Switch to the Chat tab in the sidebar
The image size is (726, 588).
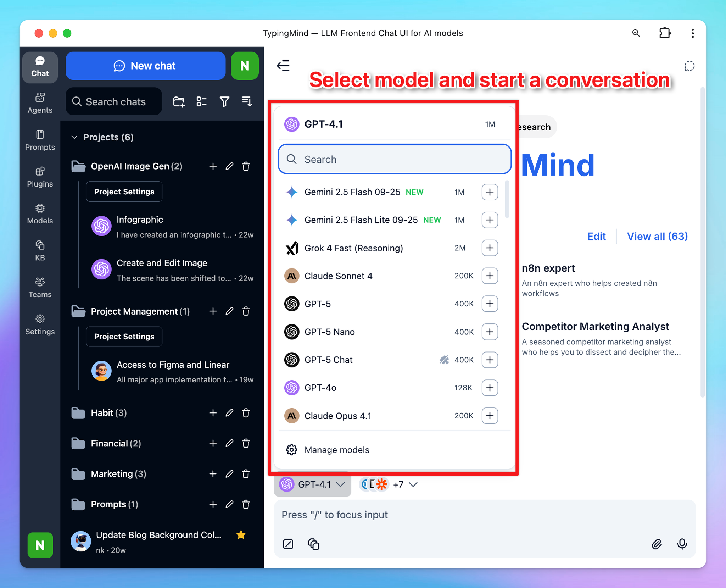coord(40,67)
